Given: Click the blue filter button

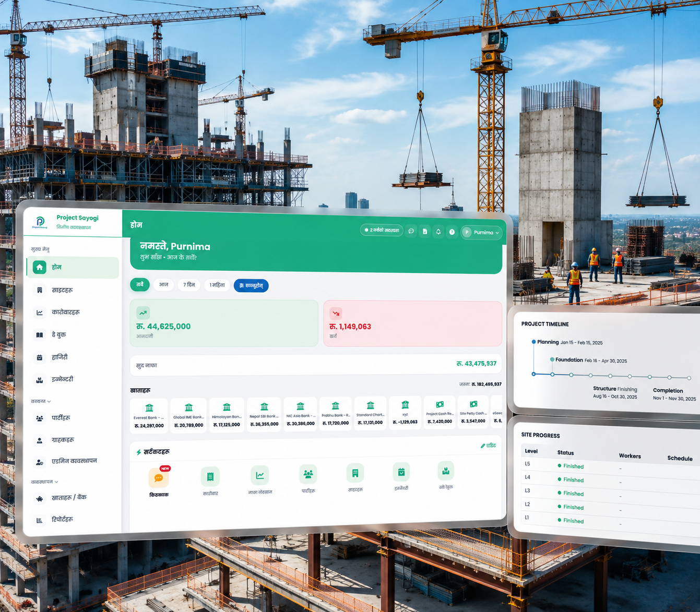Looking at the screenshot, I should click(251, 286).
